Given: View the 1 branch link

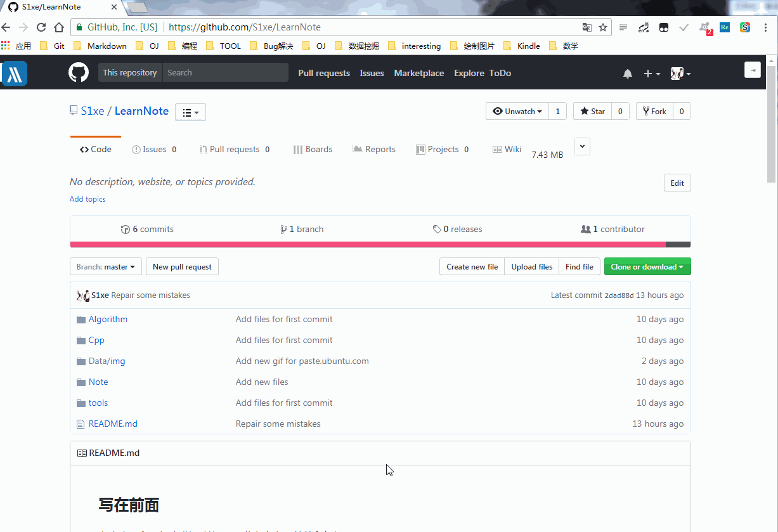Looking at the screenshot, I should pyautogui.click(x=302, y=230).
